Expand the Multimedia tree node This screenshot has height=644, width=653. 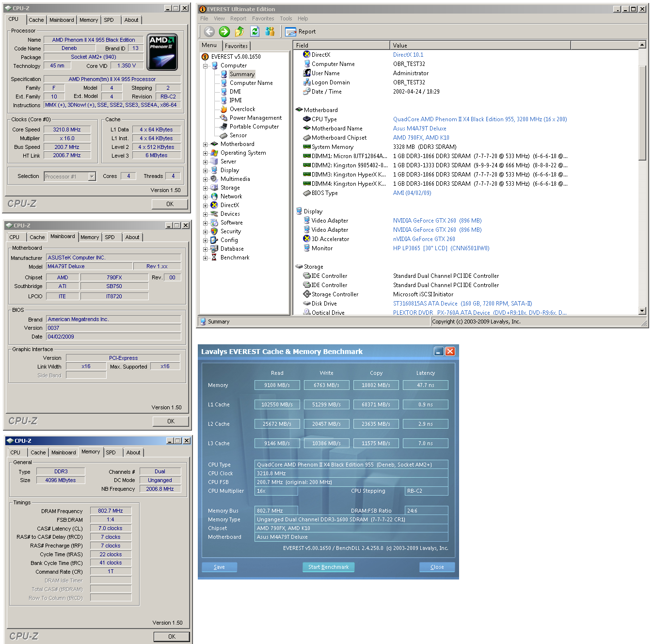coord(205,179)
